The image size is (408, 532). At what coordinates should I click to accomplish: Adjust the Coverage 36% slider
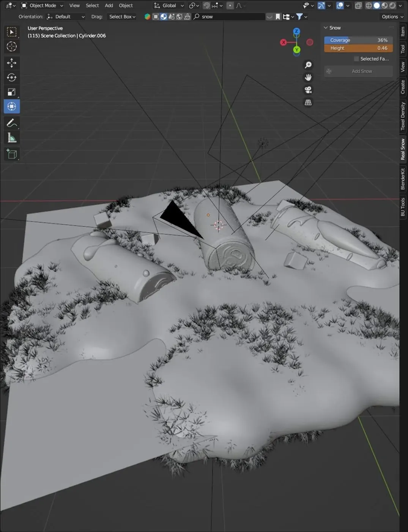pos(358,40)
